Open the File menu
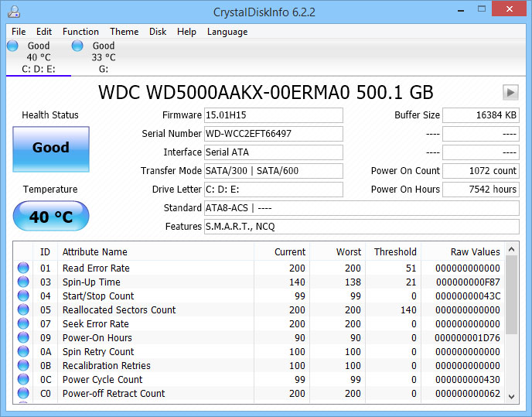 tap(19, 32)
